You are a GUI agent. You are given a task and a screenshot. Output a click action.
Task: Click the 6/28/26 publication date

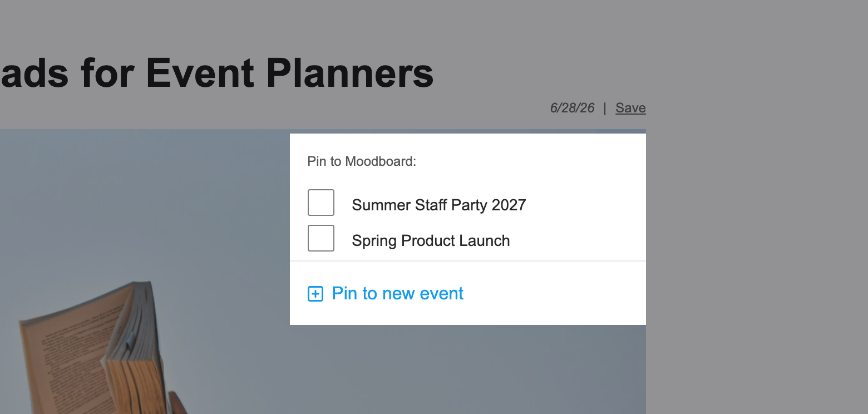pyautogui.click(x=572, y=108)
